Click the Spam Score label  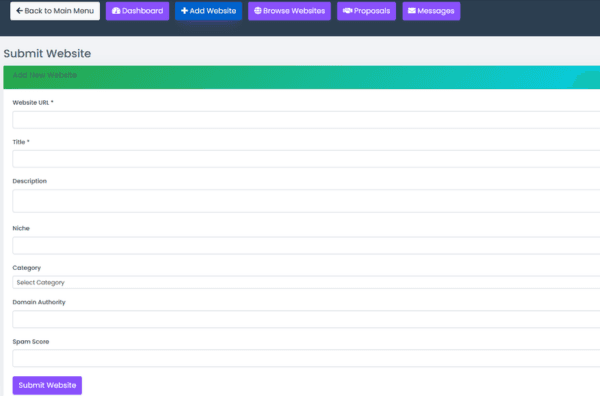pos(31,341)
